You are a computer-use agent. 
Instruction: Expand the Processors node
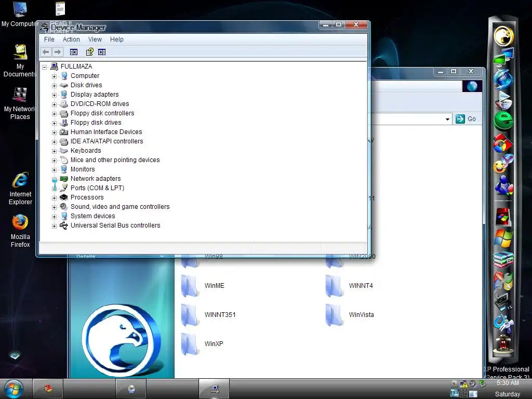(x=54, y=198)
